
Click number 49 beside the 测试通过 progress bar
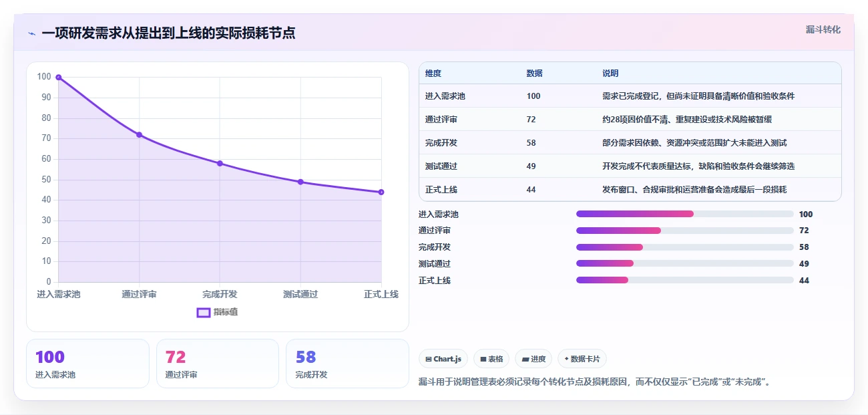click(804, 263)
